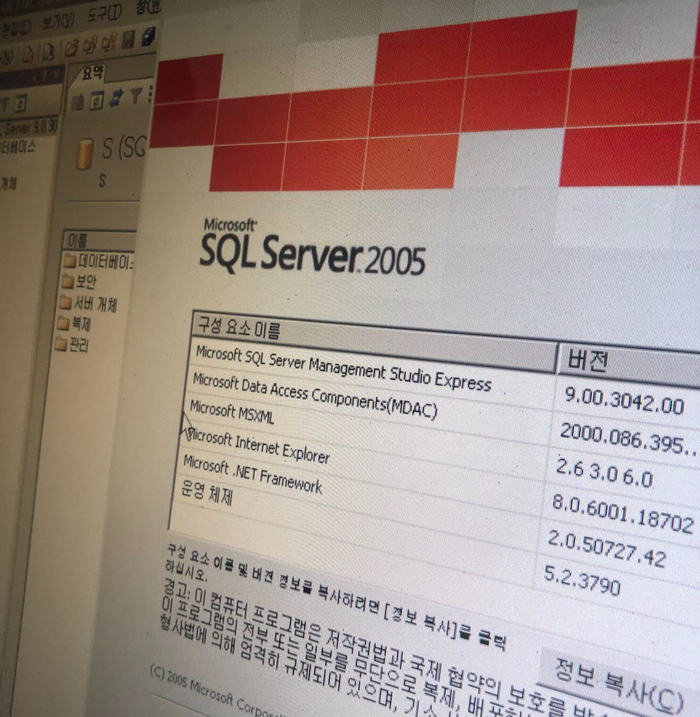
Task: Select the Microsoft SQL Server Management Studio Express row
Action: click(343, 368)
